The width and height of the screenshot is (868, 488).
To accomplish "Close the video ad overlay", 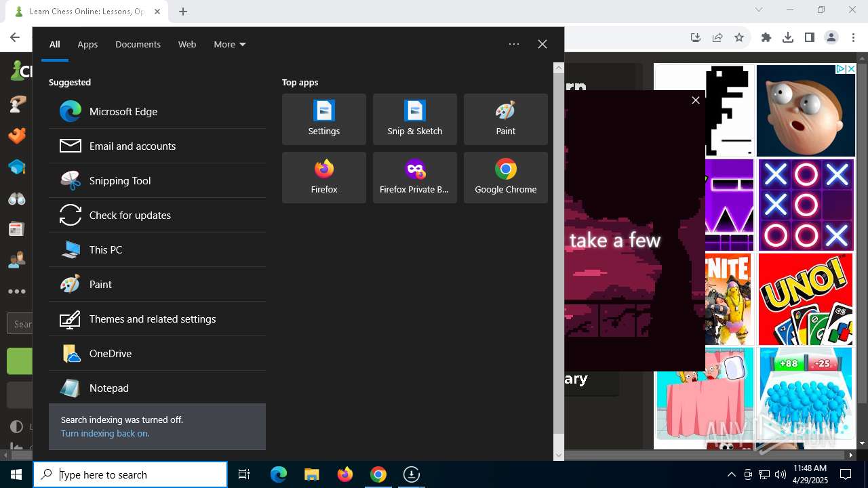I will click(696, 100).
